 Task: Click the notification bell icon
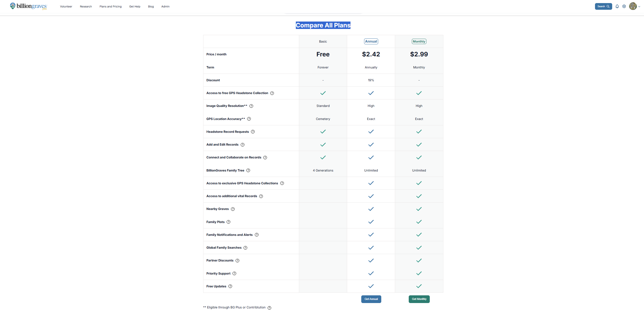coord(617,6)
